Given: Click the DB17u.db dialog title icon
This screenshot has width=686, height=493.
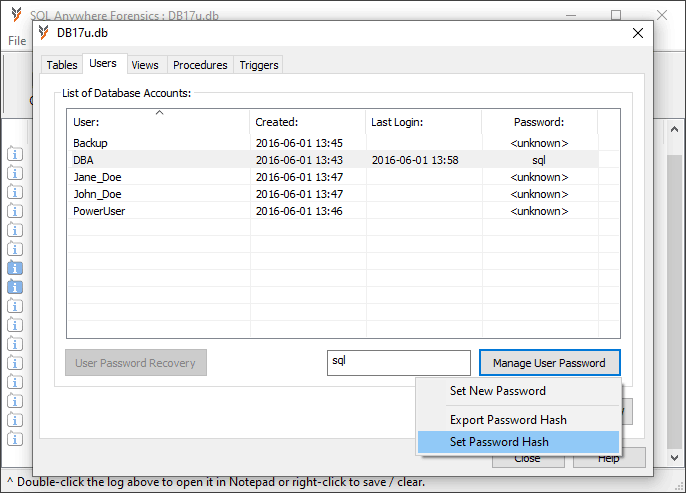Looking at the screenshot, I should [x=43, y=33].
